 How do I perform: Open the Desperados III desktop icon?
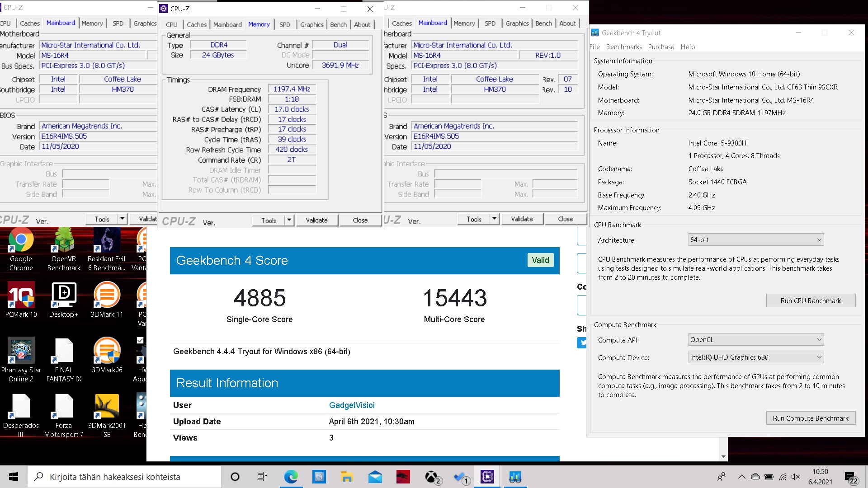pos(21,416)
